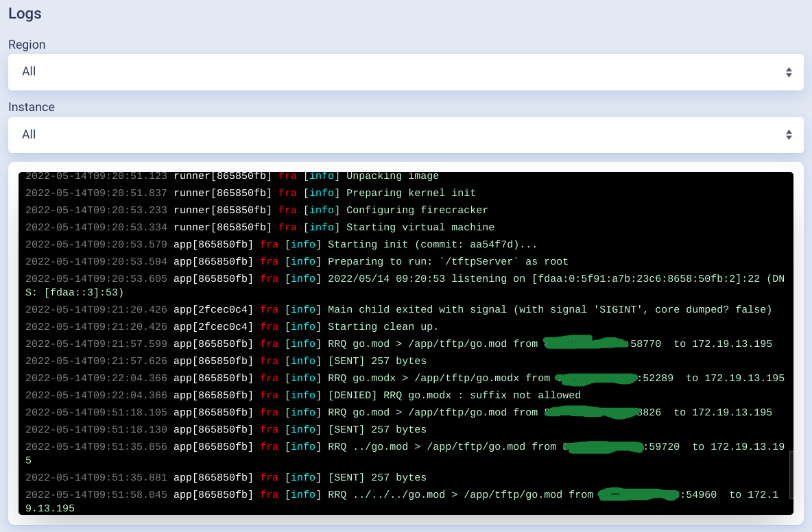Viewport: 812px width, 532px height.
Task: Click '[SENT] 257 bytes' at 09:51:18.130
Action: 377,430
